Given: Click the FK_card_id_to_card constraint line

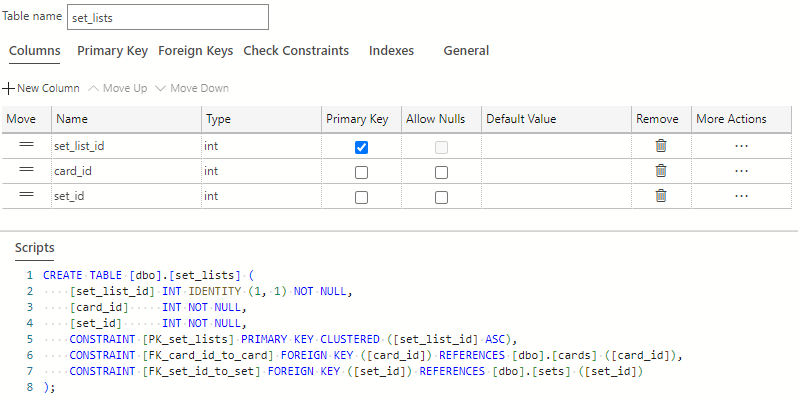Looking at the screenshot, I should (x=376, y=355).
